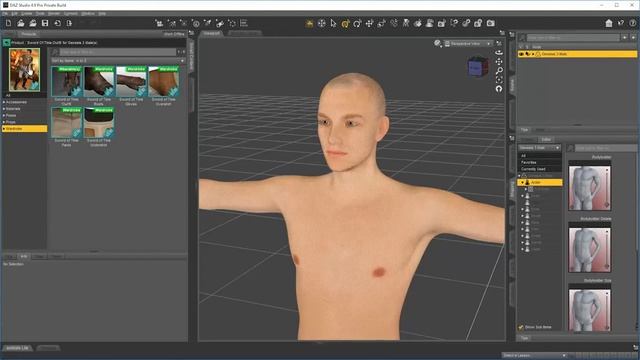The width and height of the screenshot is (640, 360).
Task: Click the back arrow icon beside Product path
Action: [x=6, y=42]
